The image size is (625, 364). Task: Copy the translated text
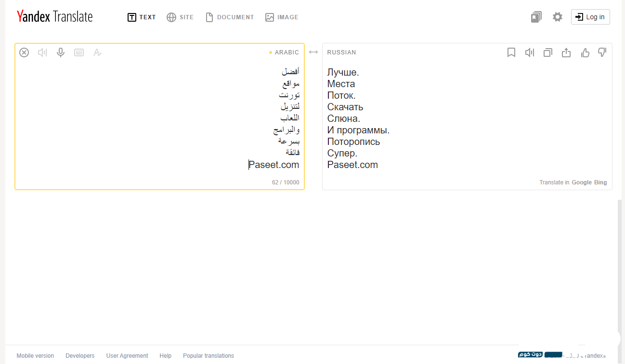[548, 52]
